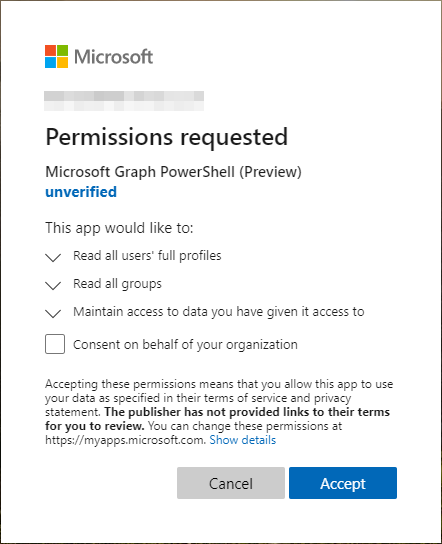Click the myapps.microsoft.com URL text
The image size is (442, 544).
pos(125,440)
